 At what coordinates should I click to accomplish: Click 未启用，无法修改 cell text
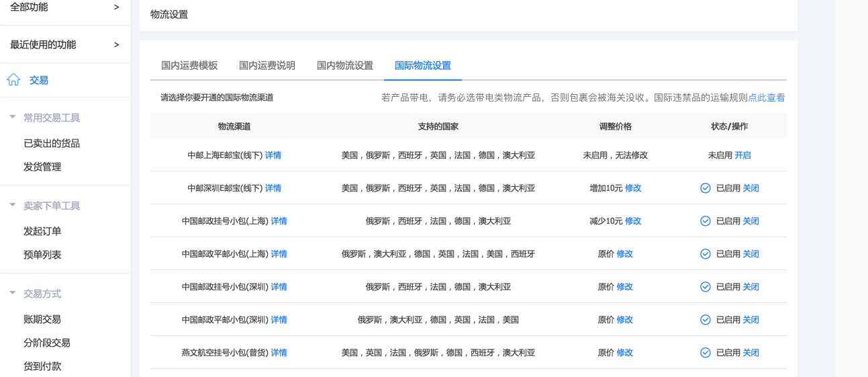click(x=616, y=155)
